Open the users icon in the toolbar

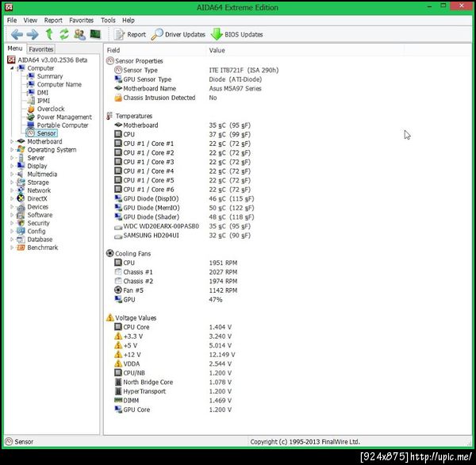click(x=79, y=34)
